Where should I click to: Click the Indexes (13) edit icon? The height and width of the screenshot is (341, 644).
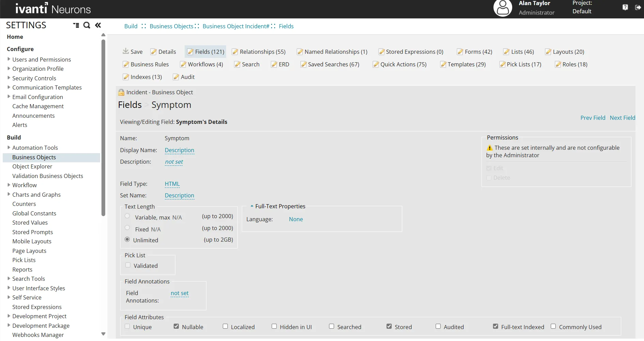point(126,77)
